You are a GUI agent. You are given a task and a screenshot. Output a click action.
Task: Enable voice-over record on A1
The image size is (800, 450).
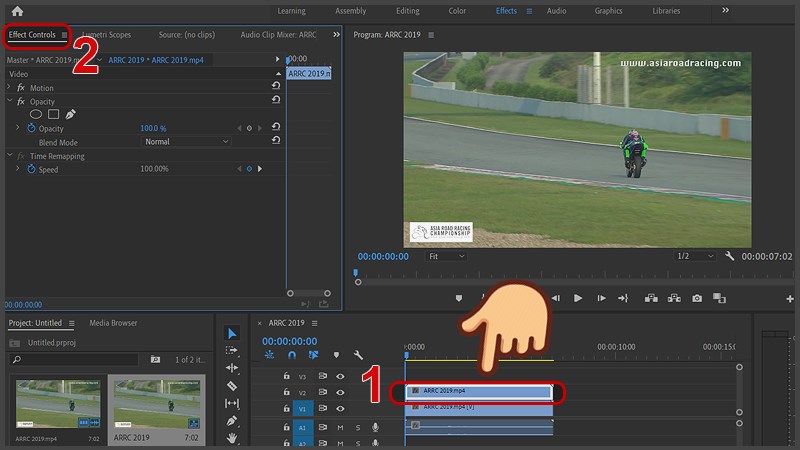[375, 428]
